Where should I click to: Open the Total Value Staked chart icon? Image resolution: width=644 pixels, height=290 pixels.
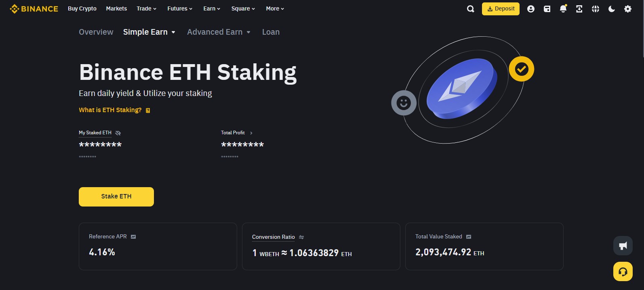[x=469, y=237]
